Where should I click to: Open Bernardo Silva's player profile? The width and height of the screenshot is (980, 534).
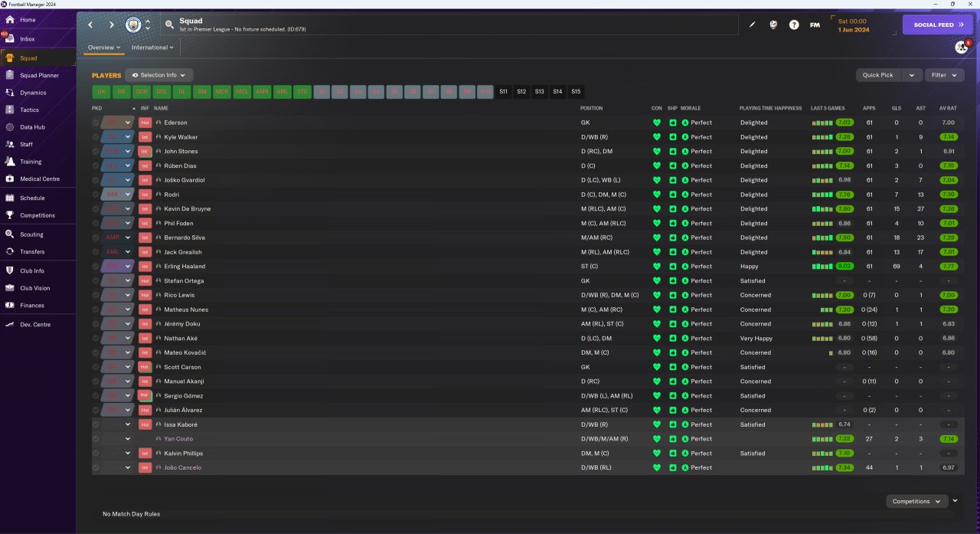click(184, 238)
